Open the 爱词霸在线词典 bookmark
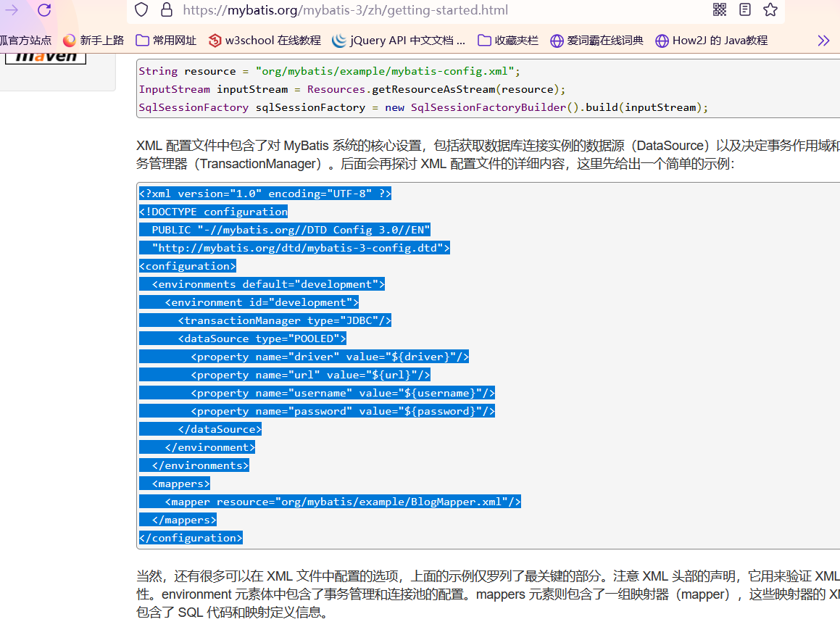The height and width of the screenshot is (635, 840). [x=596, y=40]
